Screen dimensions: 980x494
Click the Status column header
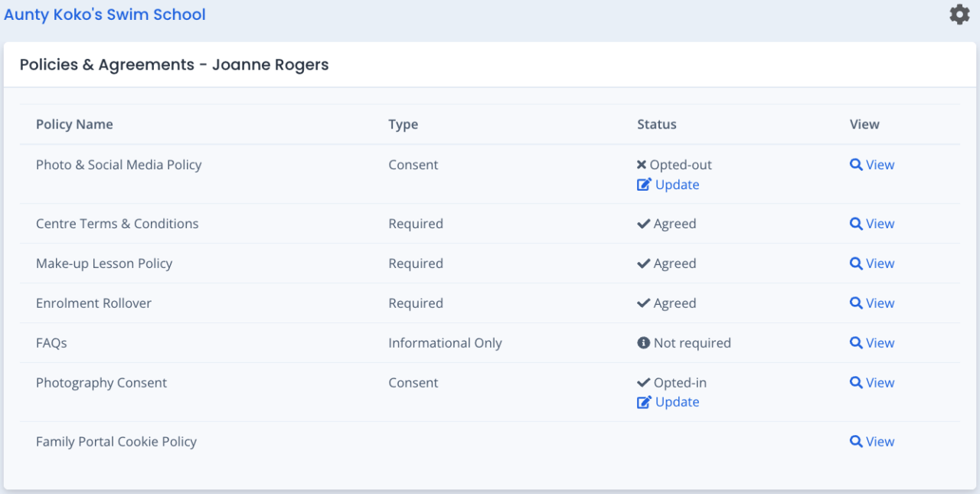pos(657,124)
